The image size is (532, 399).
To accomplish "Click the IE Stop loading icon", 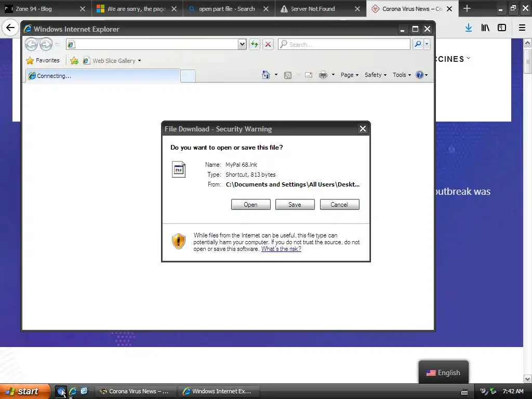I will 268,44.
